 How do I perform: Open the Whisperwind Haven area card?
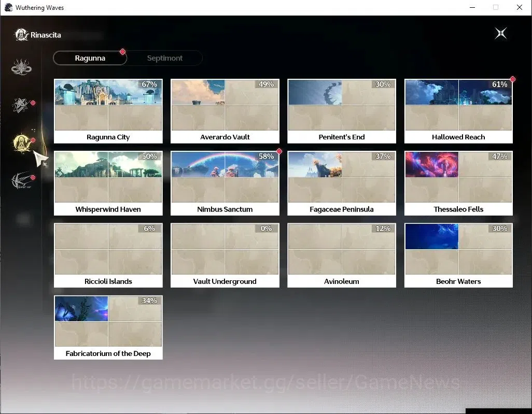click(108, 183)
